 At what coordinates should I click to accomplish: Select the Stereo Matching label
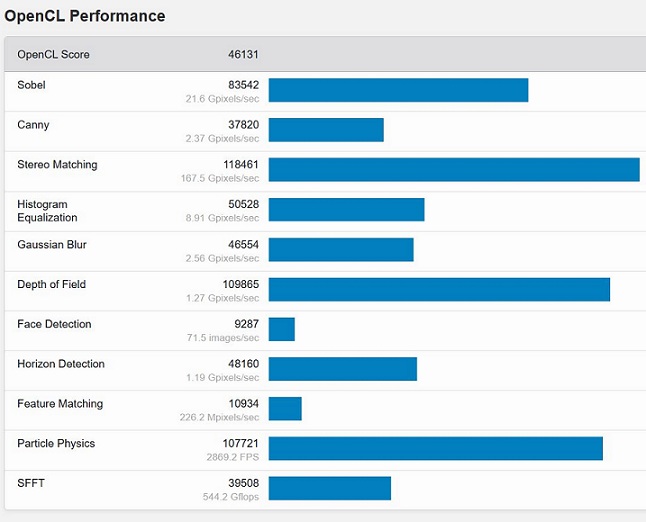57,164
